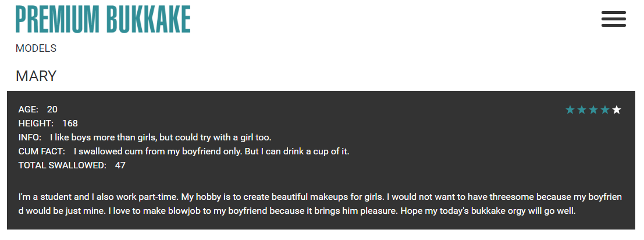The image size is (644, 240).
Task: Select the total value 47
Action: point(120,165)
